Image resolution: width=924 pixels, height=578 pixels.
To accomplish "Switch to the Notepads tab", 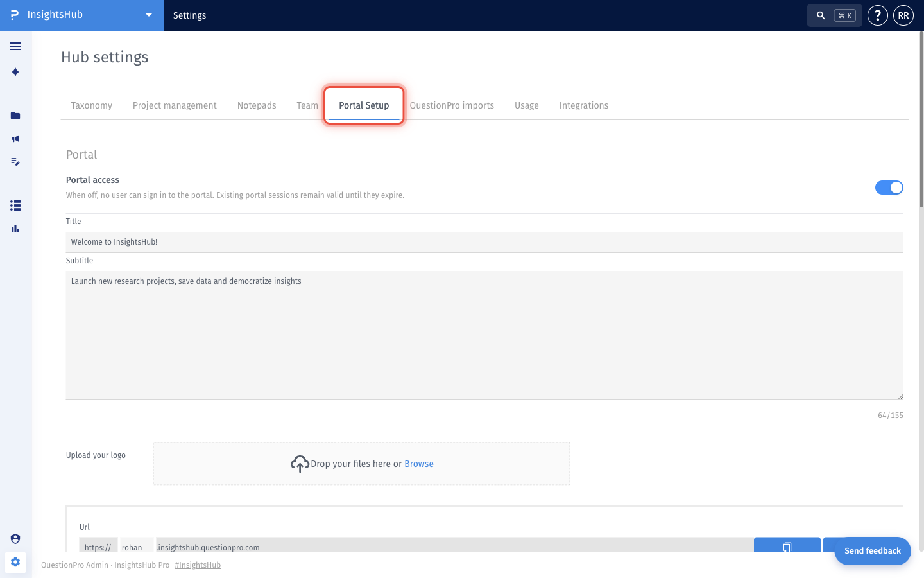I will pos(257,105).
